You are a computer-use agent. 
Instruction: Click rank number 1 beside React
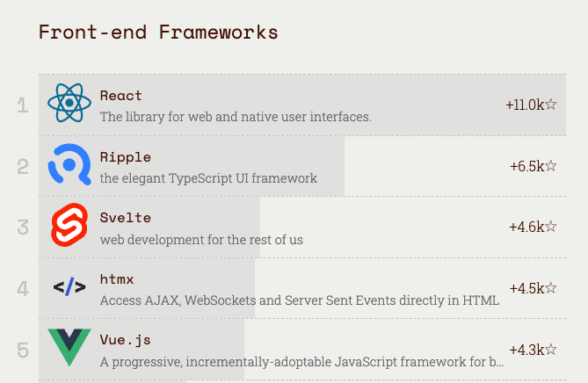point(23,105)
